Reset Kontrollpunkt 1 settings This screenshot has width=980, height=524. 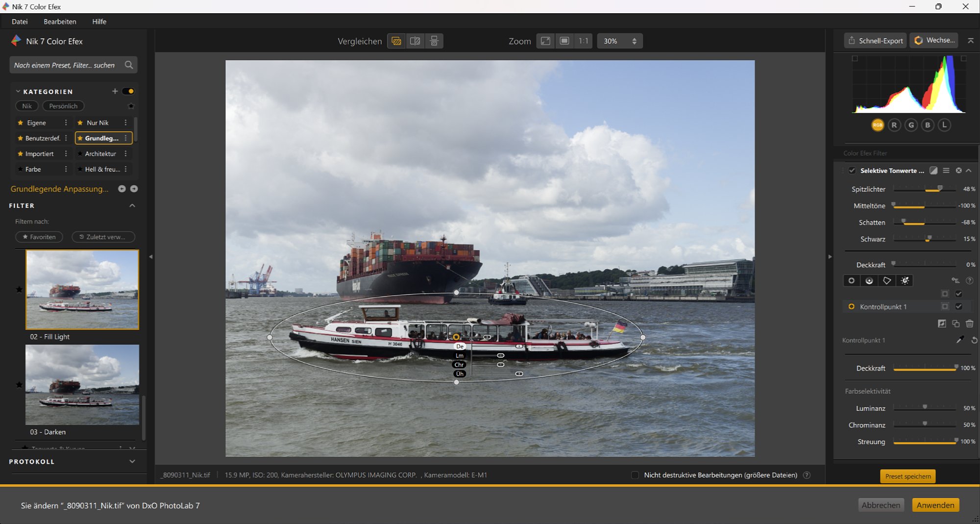974,340
